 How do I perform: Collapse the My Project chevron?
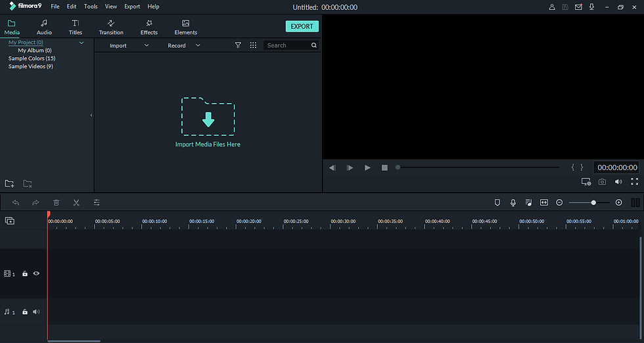tap(81, 43)
